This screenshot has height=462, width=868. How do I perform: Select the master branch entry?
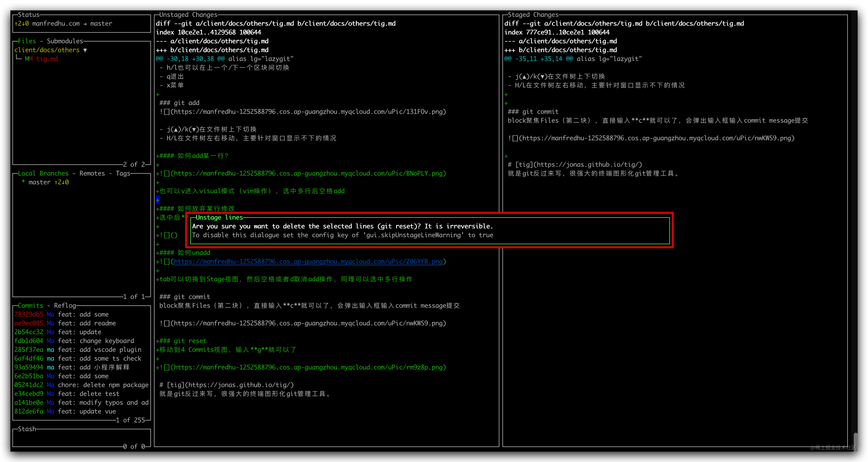pyautogui.click(x=39, y=182)
